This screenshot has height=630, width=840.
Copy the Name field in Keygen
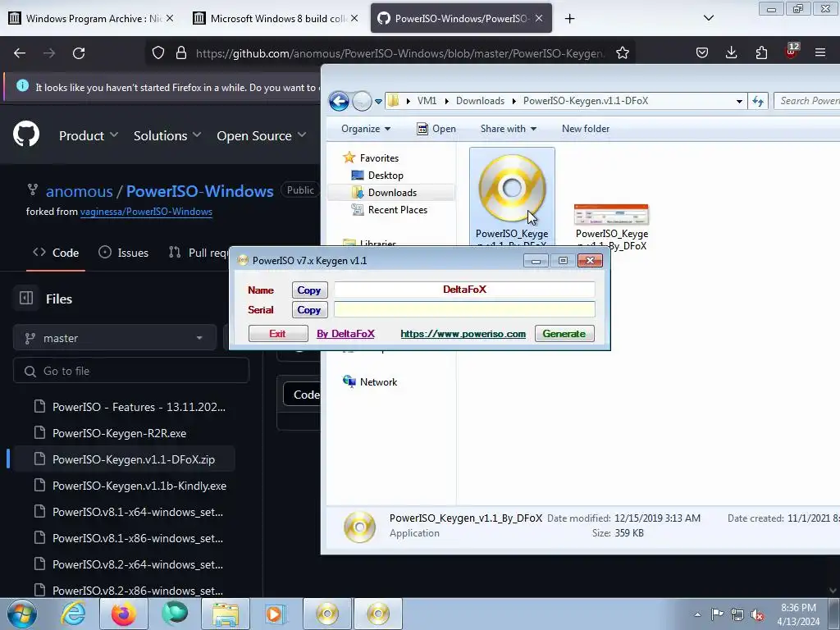(x=309, y=290)
